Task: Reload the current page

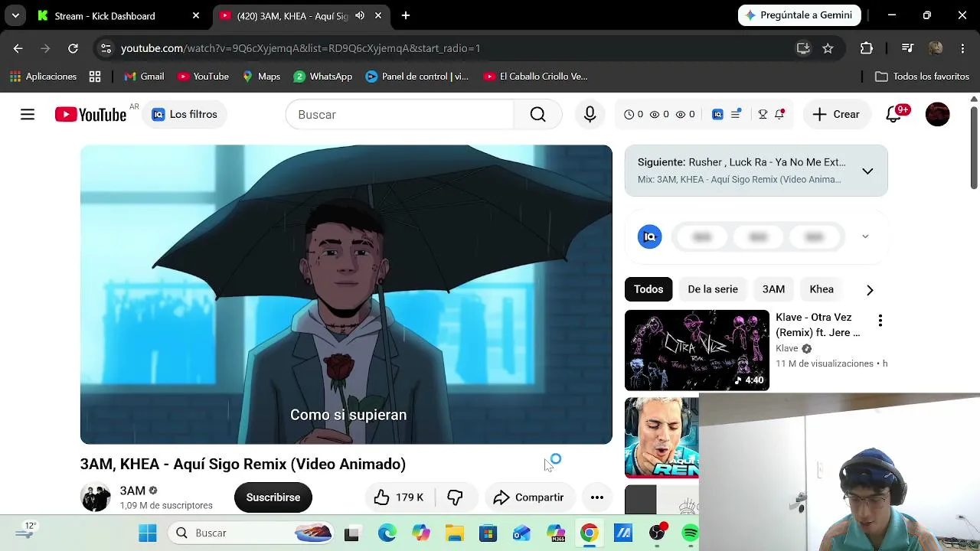Action: (73, 48)
